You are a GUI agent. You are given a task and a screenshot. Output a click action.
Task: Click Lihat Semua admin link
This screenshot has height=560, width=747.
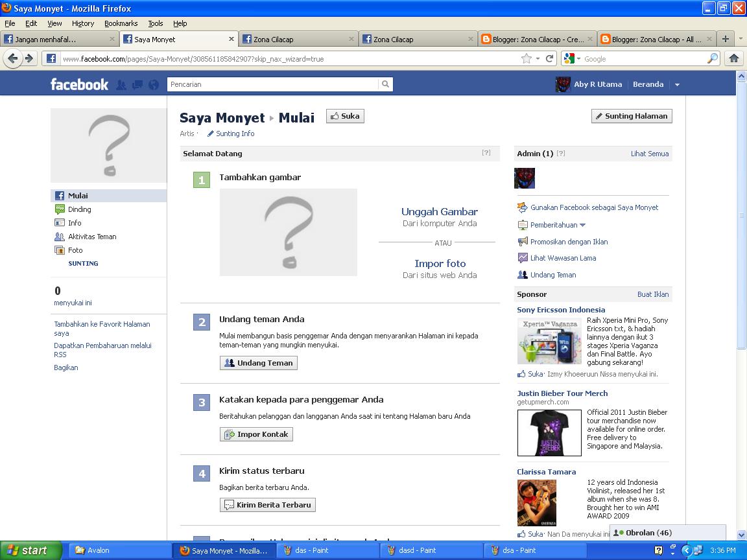point(649,154)
